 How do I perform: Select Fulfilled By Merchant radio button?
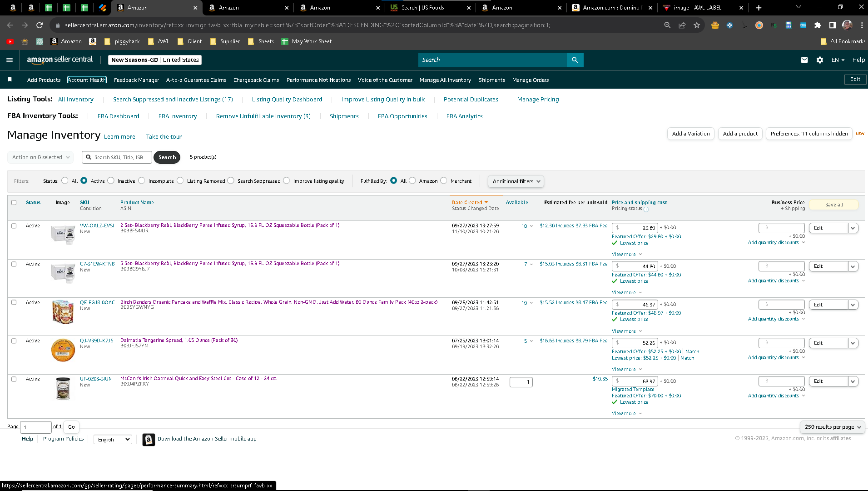tap(444, 181)
